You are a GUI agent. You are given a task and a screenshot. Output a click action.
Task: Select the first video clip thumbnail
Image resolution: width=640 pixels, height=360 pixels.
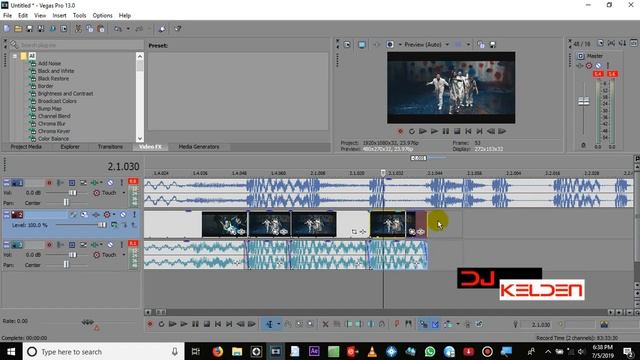224,224
